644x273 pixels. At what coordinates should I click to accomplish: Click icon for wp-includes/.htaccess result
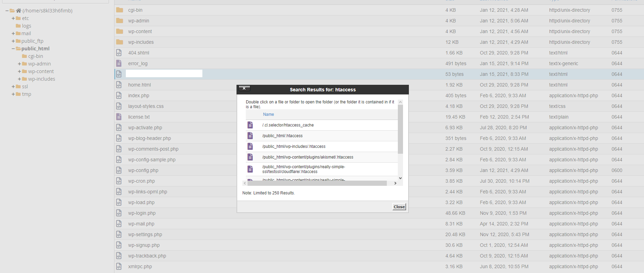click(250, 146)
